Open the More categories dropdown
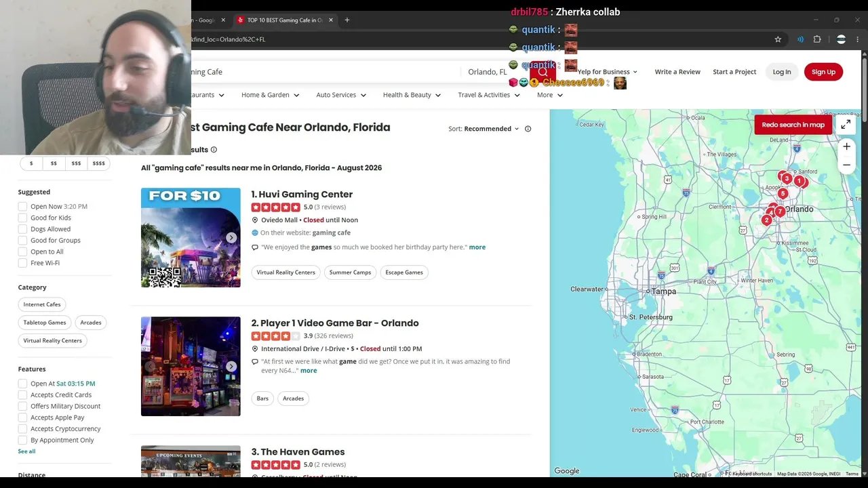 pos(550,95)
